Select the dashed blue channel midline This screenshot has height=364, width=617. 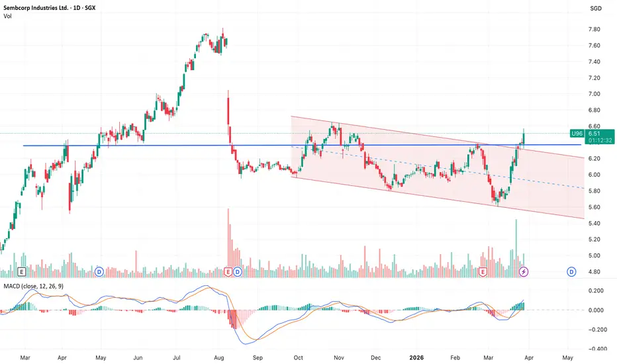[x=437, y=167]
